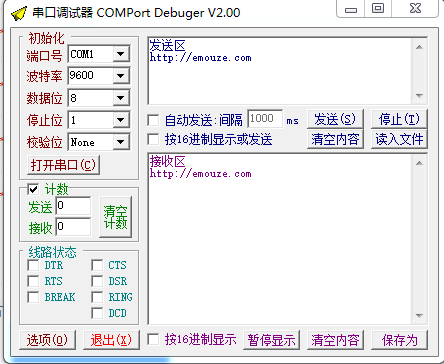Image resolution: width=444 pixels, height=364 pixels.
Task: Expand the 校验位 None dropdown
Action: [121, 142]
